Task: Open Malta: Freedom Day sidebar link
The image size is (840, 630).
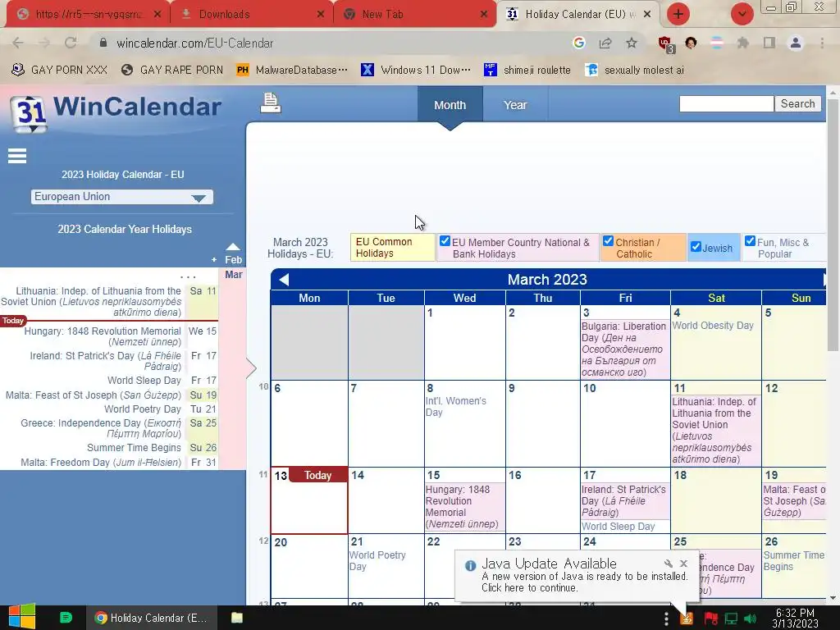Action: point(101,463)
